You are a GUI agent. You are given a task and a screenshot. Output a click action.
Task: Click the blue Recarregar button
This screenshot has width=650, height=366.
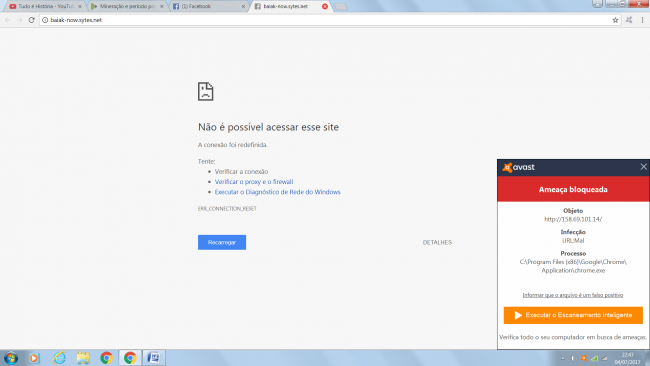tap(222, 242)
